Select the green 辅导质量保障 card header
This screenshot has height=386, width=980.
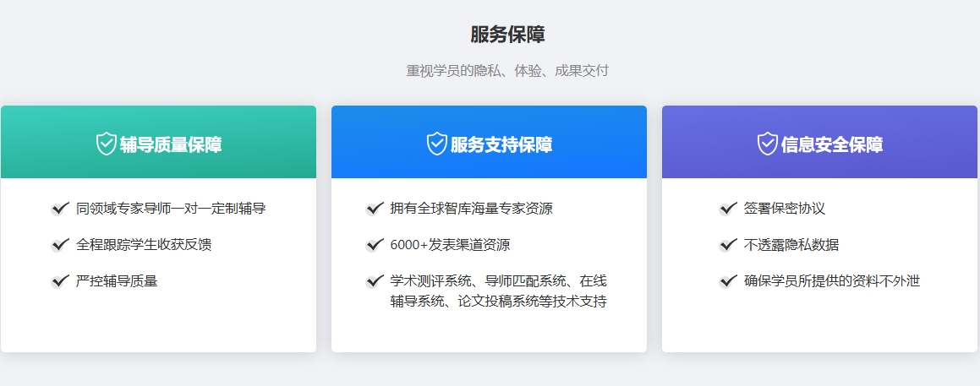click(x=158, y=142)
